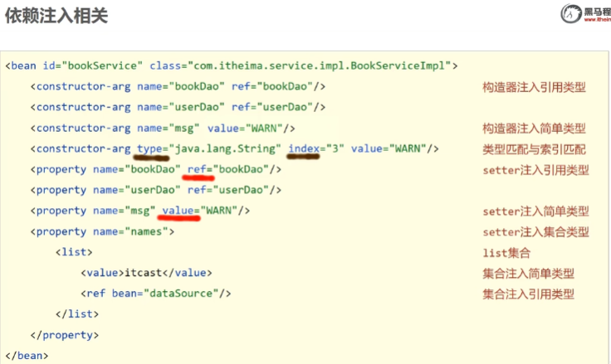Click the slide title 依赖注入相关
Screen dimensions: 611x364
56,17
